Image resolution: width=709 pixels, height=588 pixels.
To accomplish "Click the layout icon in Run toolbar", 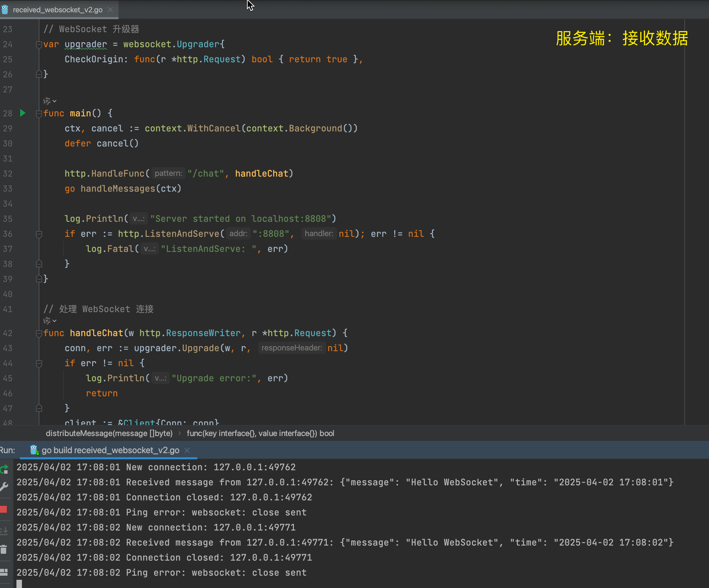I will click(x=4, y=572).
